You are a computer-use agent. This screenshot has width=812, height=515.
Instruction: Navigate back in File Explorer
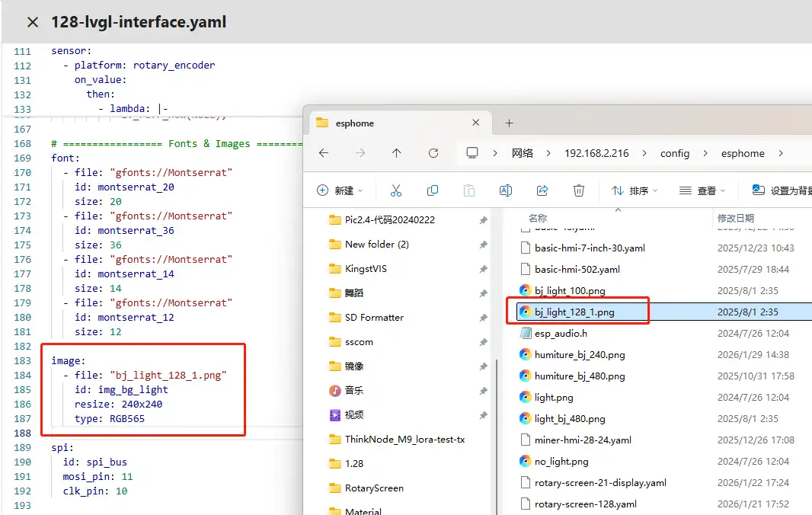pos(324,153)
